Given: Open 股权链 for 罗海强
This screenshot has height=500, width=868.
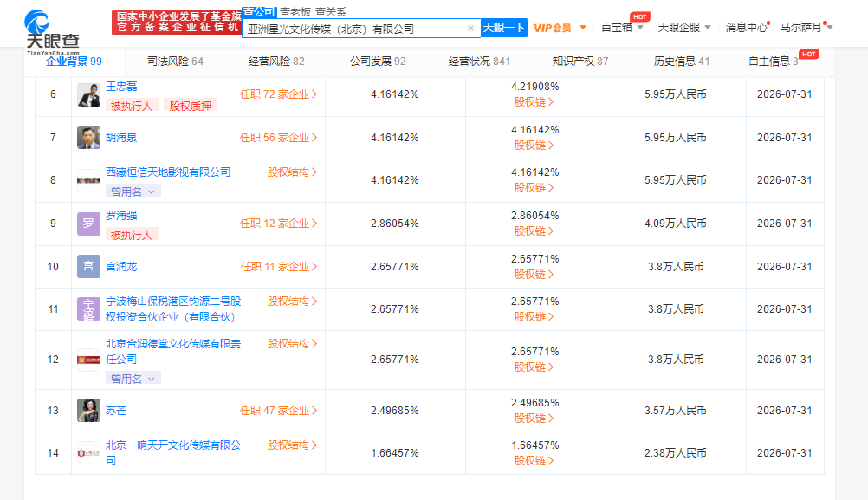Looking at the screenshot, I should pyautogui.click(x=534, y=231).
